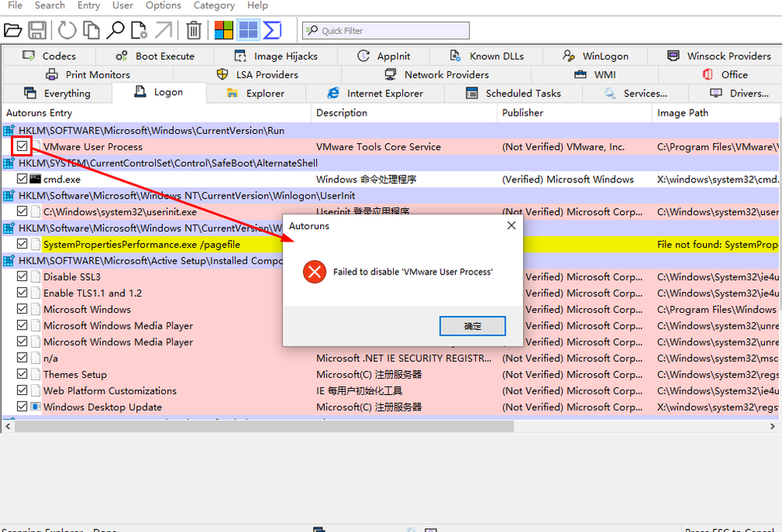Switch to the WMI tab
Image resolution: width=782 pixels, height=532 pixels.
pos(595,75)
